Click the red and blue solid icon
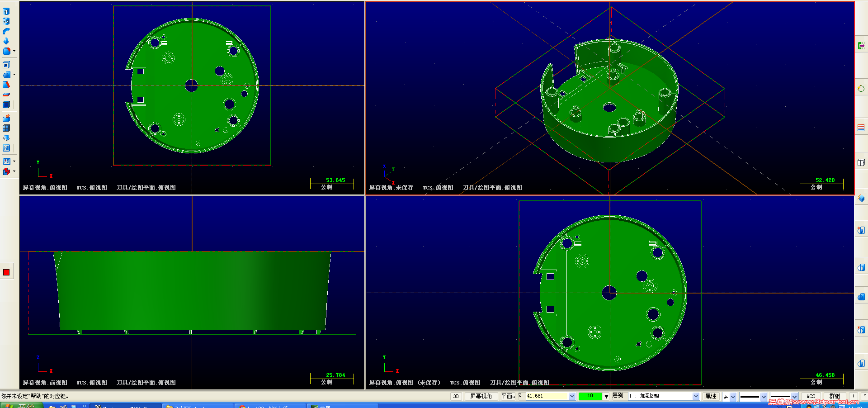This screenshot has height=408, width=868. (x=6, y=171)
